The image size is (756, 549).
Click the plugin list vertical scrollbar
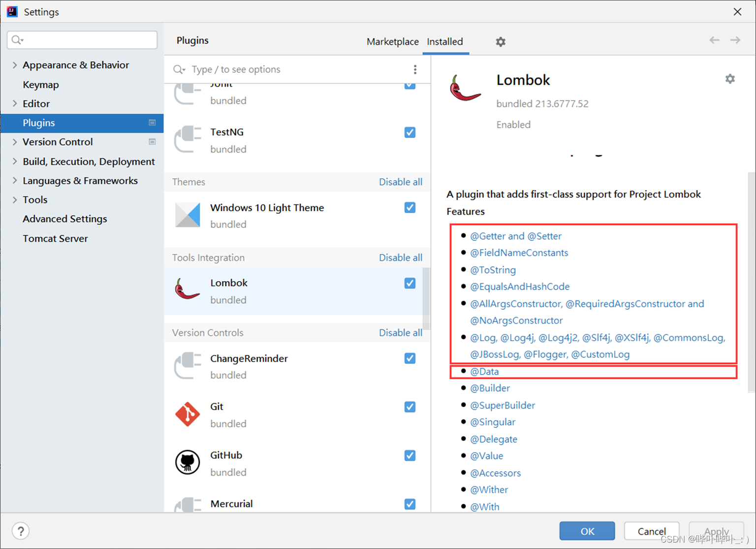click(x=426, y=298)
